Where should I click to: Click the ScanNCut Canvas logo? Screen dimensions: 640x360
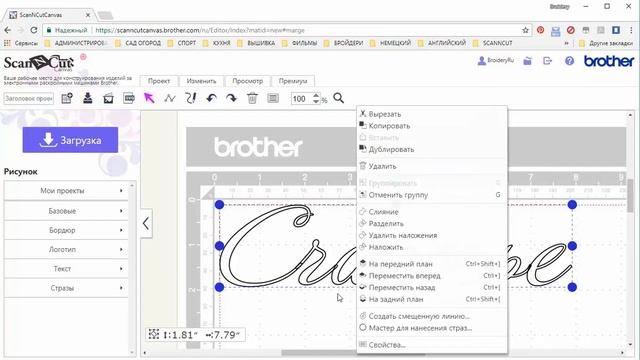pyautogui.click(x=39, y=63)
